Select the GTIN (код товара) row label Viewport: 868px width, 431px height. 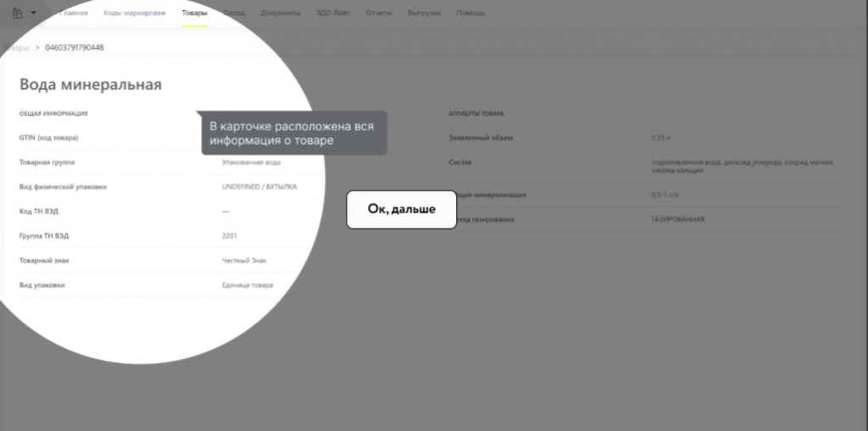pos(48,138)
